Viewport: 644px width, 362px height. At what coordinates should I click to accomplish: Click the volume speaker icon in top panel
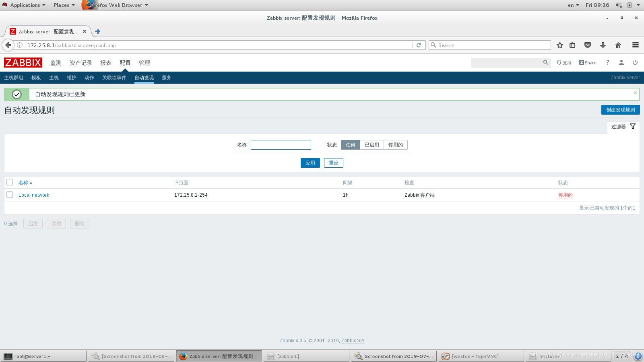pyautogui.click(x=619, y=5)
